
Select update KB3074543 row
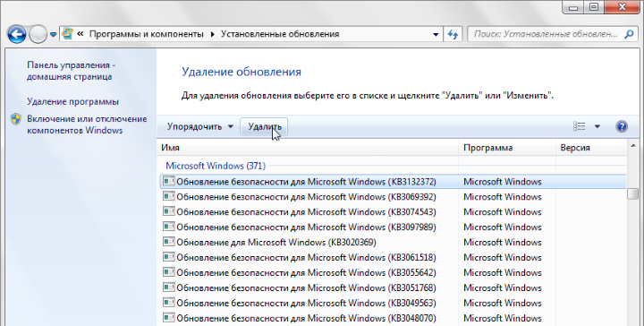tap(393, 212)
